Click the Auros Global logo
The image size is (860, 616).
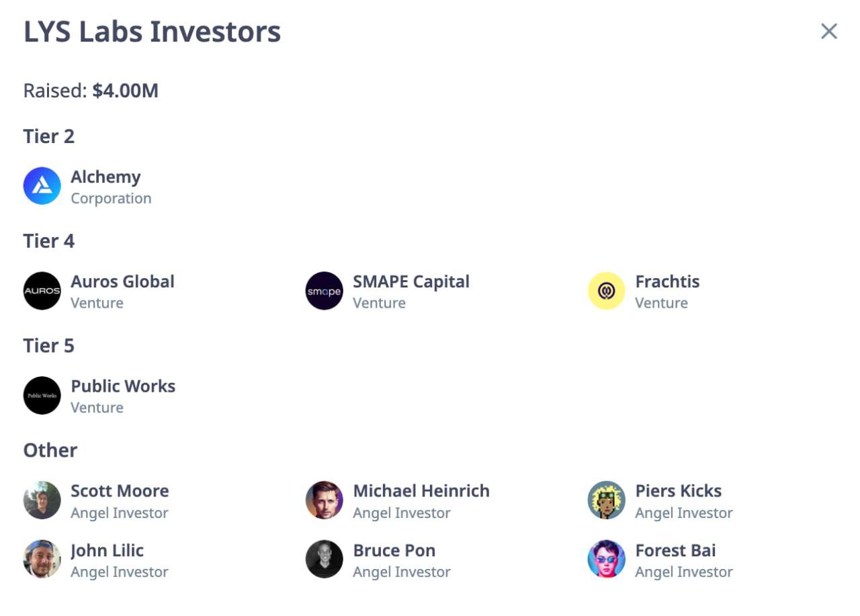pyautogui.click(x=42, y=291)
